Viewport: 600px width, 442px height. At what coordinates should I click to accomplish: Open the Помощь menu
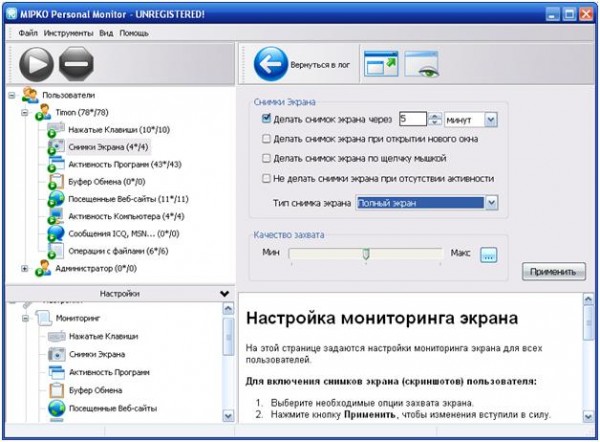pyautogui.click(x=134, y=33)
